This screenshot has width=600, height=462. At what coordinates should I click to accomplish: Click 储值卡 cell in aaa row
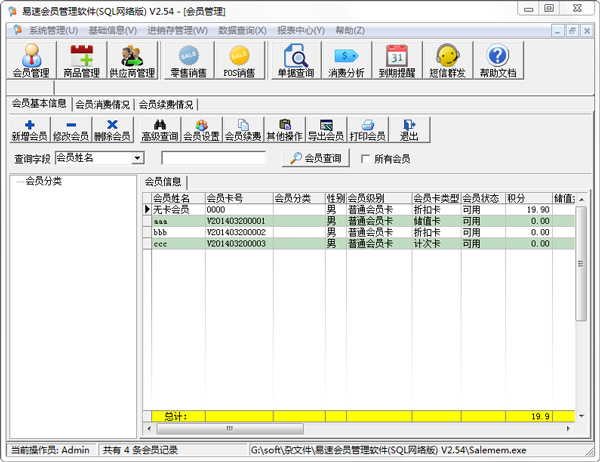click(x=436, y=221)
